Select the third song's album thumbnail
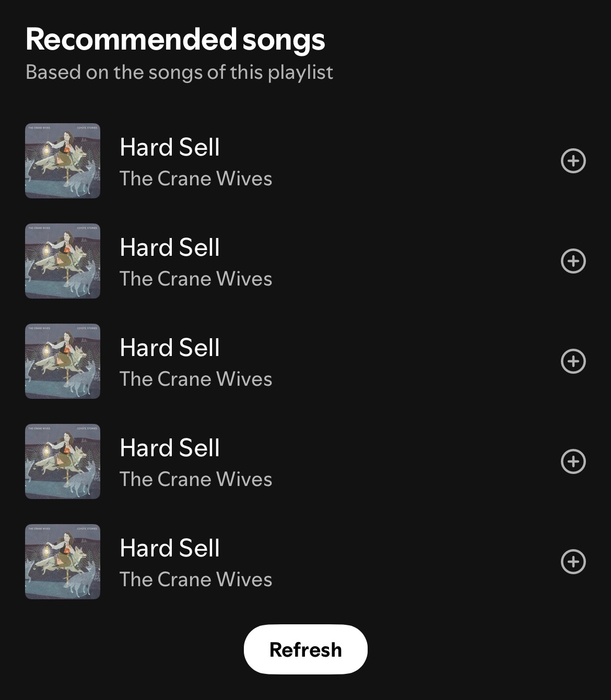 tap(63, 361)
